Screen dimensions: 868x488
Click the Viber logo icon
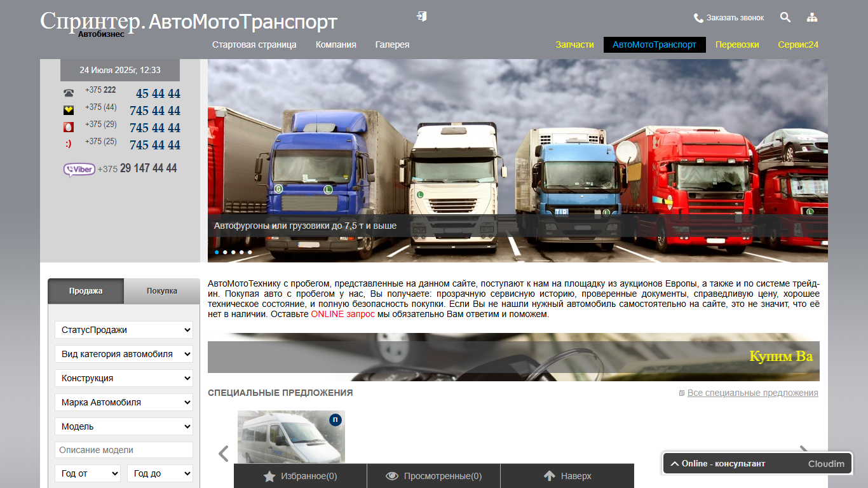click(79, 169)
